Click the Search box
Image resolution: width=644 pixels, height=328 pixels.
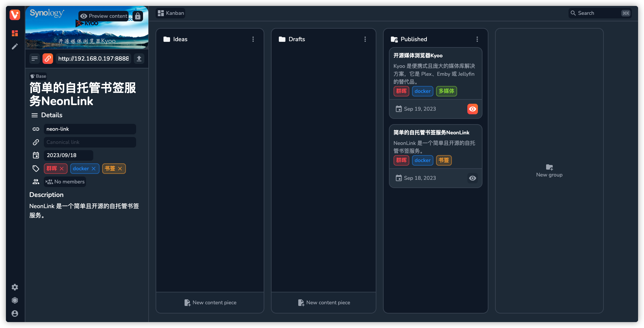(x=600, y=13)
